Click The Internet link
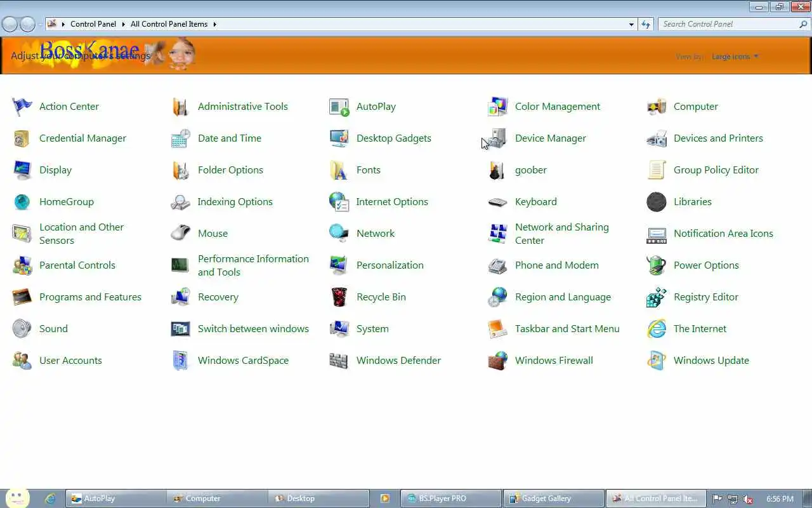 pyautogui.click(x=700, y=329)
